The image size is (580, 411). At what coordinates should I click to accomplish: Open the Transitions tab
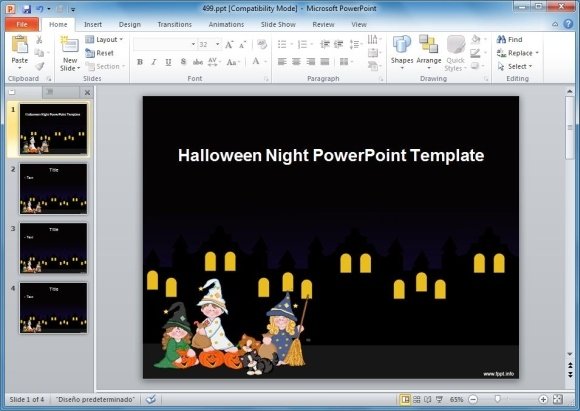(x=174, y=24)
